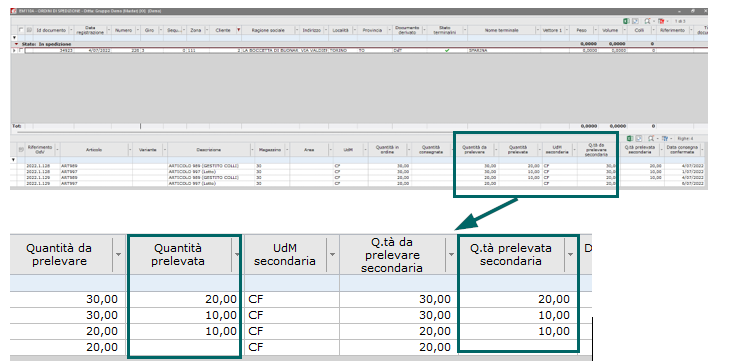Click filter row cell under Id documento
Screen dimensions: 740x361
[52, 37]
